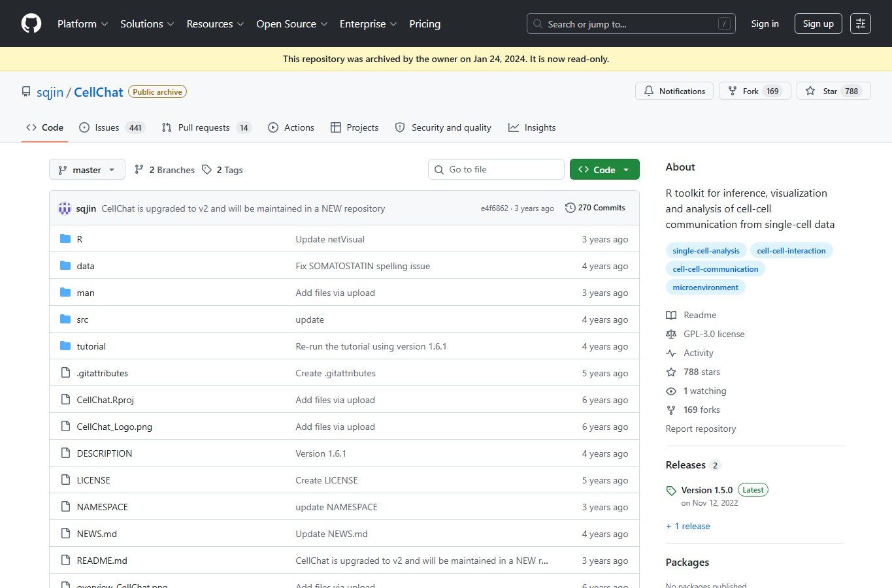Open the Insights tab

point(533,127)
